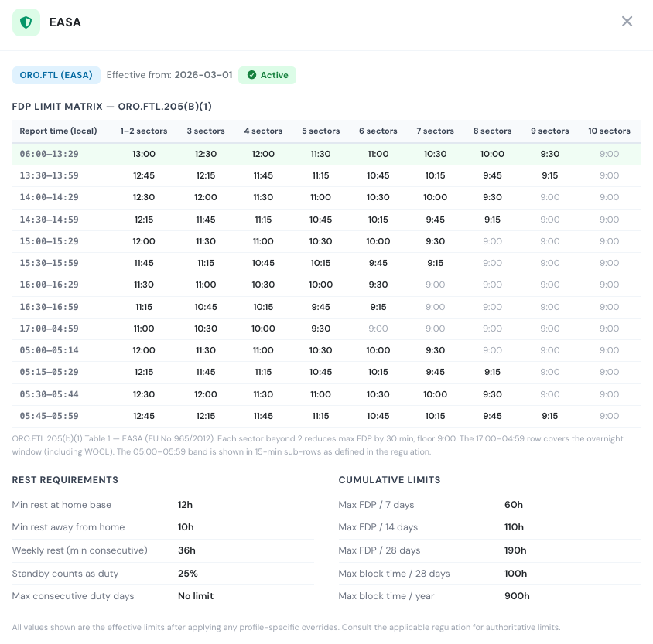Click the ORO.FTL.205(b)(1) Table 1 footnote
Image resolution: width=653 pixels, height=644 pixels.
pyautogui.click(x=318, y=445)
